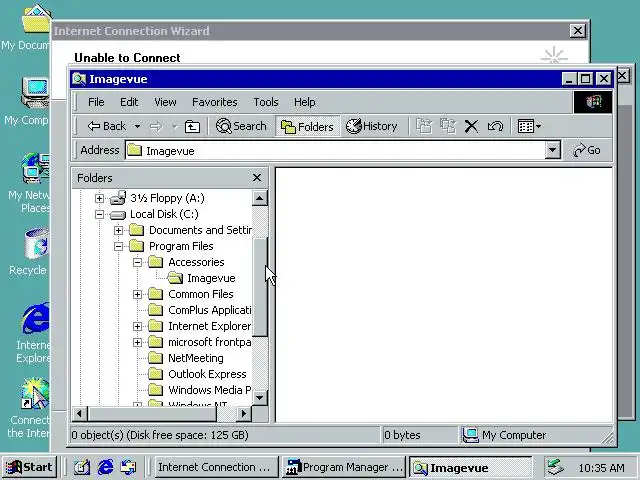Viewport: 640px width, 480px height.
Task: Select the Imagevue folder in tree
Action: [211, 278]
